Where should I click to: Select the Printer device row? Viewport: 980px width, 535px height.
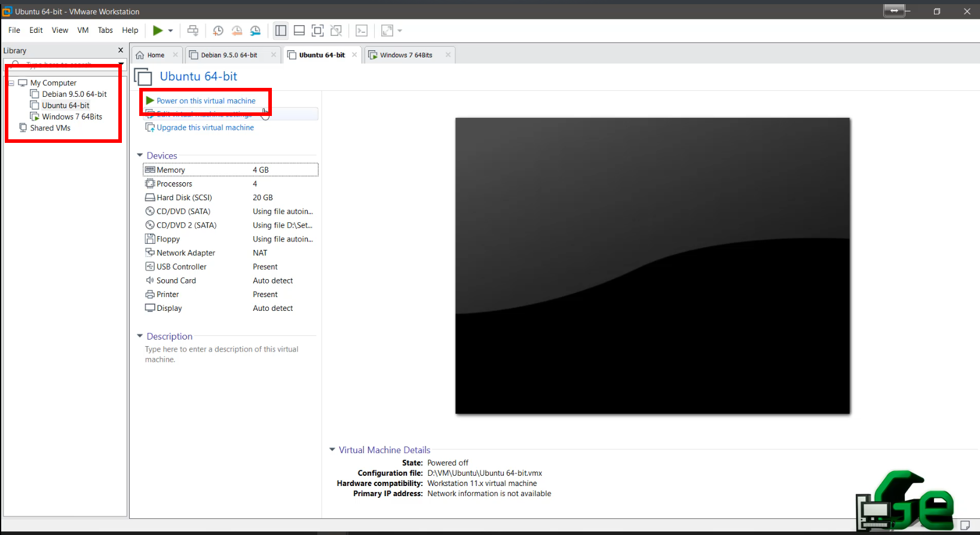tap(231, 295)
